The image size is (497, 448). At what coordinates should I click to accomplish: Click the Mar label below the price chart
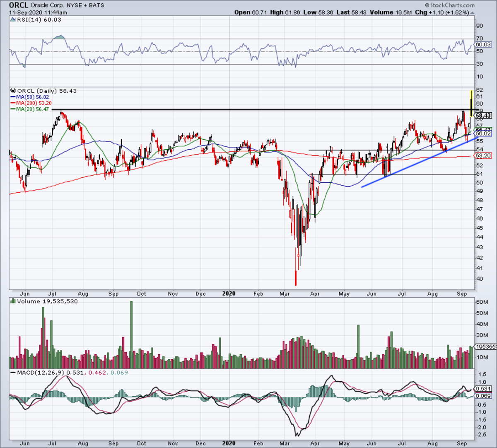click(285, 294)
